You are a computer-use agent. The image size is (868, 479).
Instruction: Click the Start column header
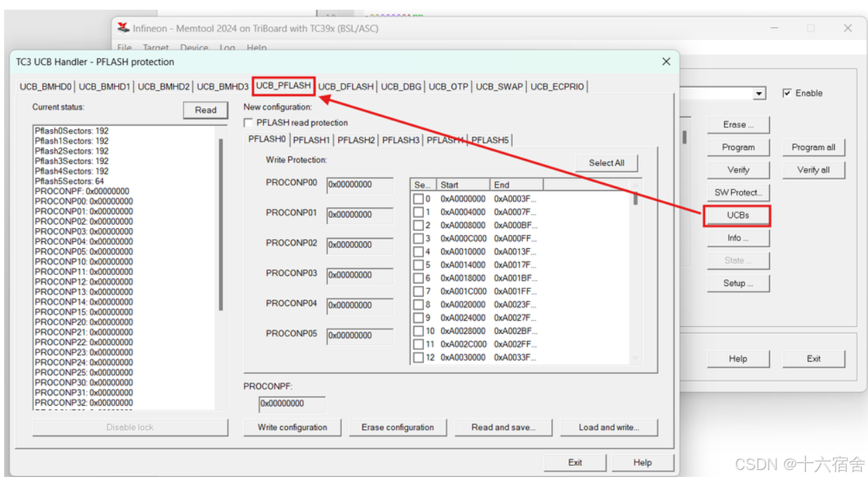(463, 185)
